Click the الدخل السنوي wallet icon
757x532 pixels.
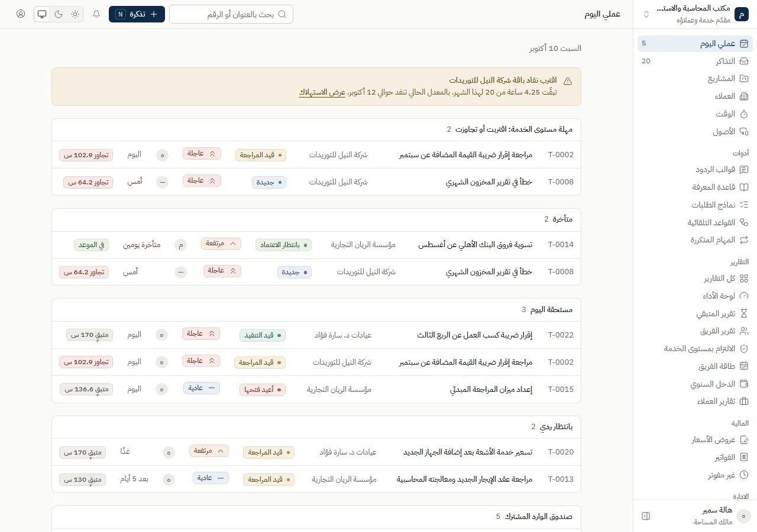click(x=744, y=384)
